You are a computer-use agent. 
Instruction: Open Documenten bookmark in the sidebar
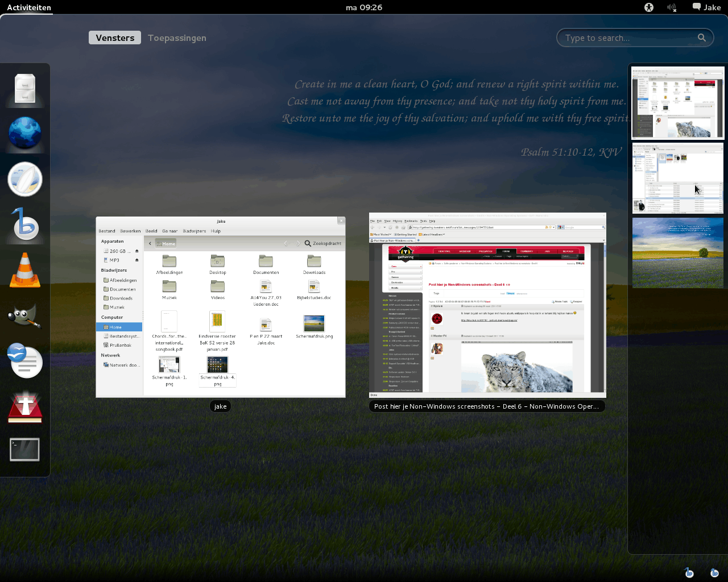tap(119, 289)
